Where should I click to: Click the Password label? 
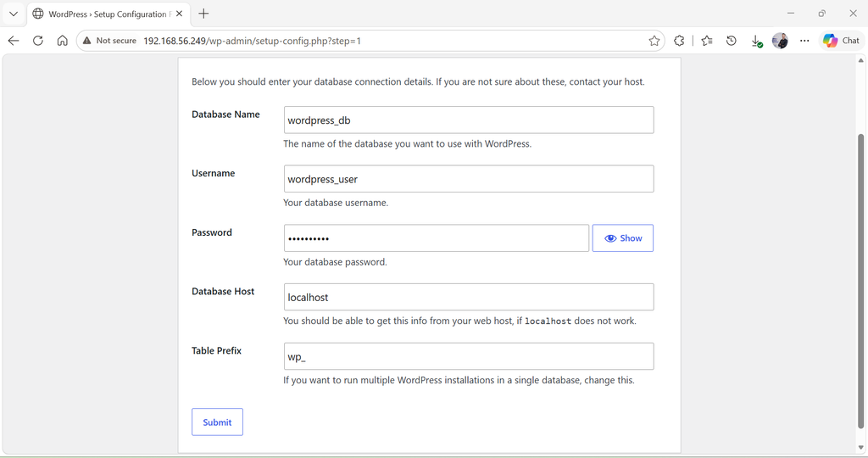pos(211,232)
